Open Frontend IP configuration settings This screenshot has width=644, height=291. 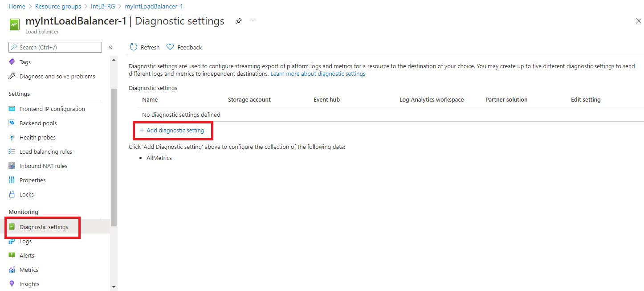point(52,108)
